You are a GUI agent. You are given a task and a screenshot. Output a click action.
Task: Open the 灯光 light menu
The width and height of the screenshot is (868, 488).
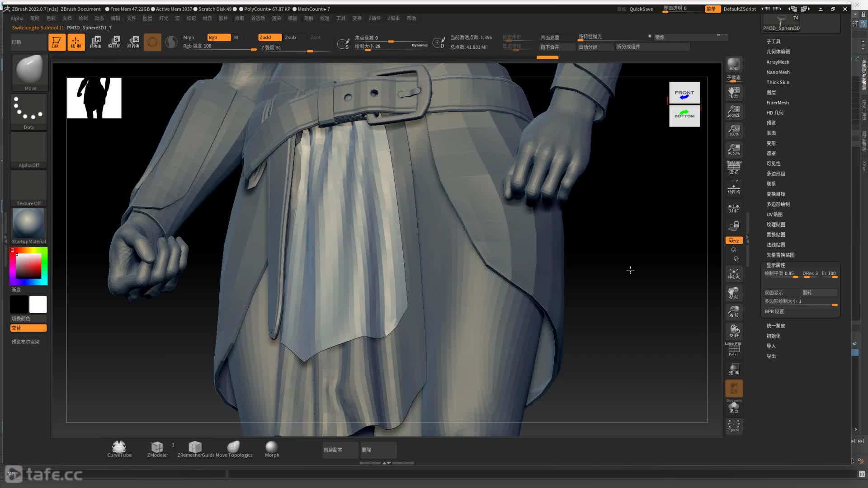(x=164, y=18)
